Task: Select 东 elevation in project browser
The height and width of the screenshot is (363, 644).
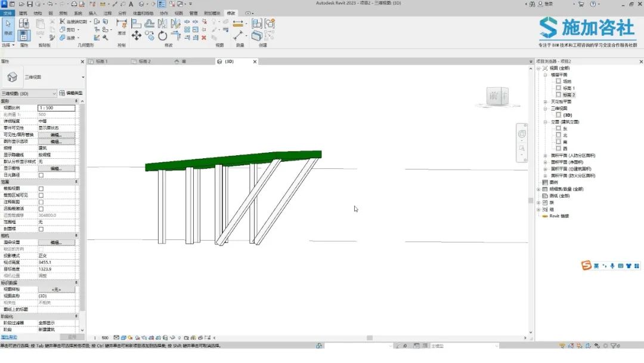Action: pyautogui.click(x=565, y=128)
